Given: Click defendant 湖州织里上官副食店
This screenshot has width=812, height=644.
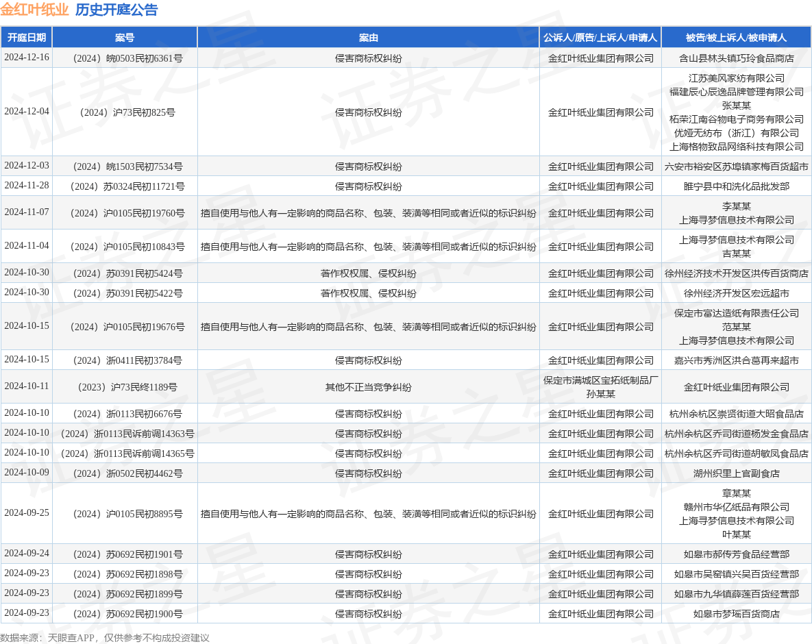Looking at the screenshot, I should tap(737, 473).
